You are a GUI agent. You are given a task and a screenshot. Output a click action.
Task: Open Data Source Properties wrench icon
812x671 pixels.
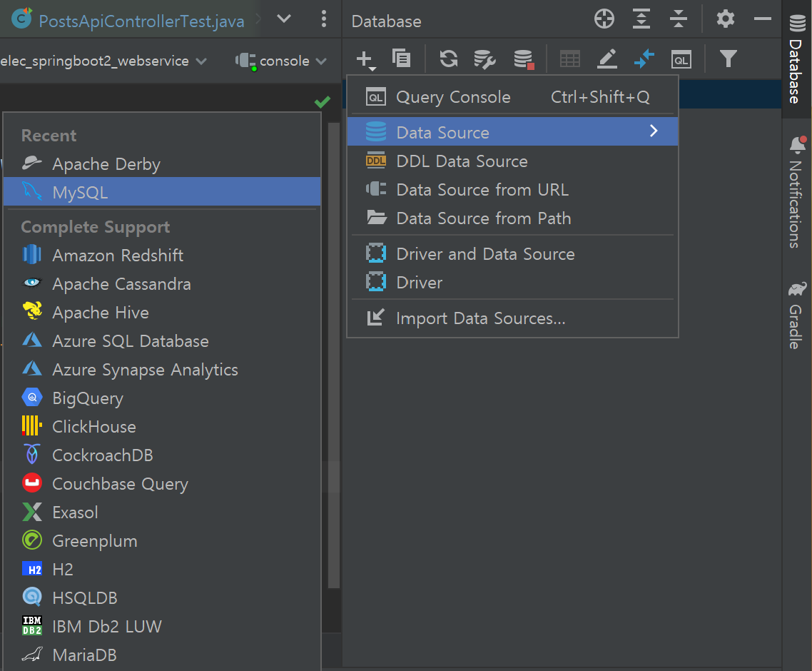484,59
